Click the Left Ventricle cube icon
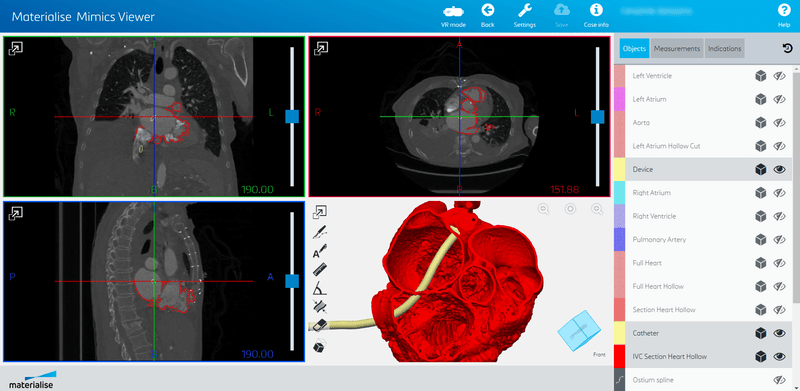Viewport: 800px width, 391px height. [761, 76]
